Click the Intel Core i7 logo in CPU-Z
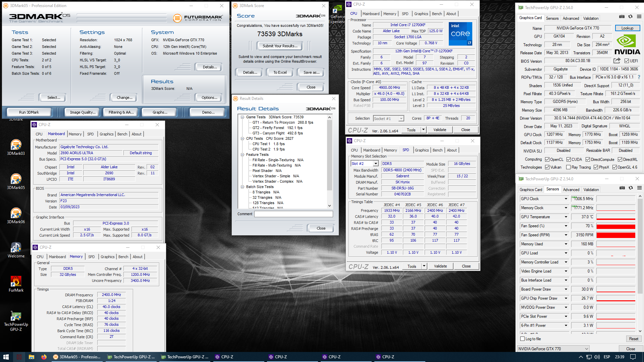Image resolution: width=644 pixels, height=362 pixels. (460, 34)
